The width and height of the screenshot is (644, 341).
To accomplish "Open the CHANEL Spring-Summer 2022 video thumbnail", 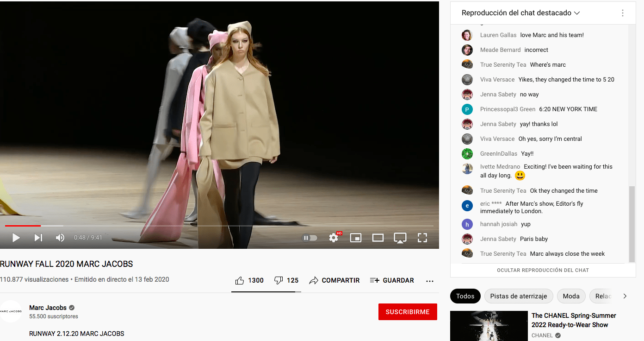I will click(489, 326).
